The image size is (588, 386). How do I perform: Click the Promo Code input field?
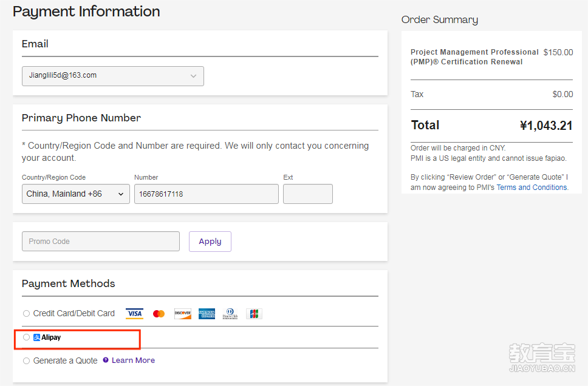pos(101,242)
